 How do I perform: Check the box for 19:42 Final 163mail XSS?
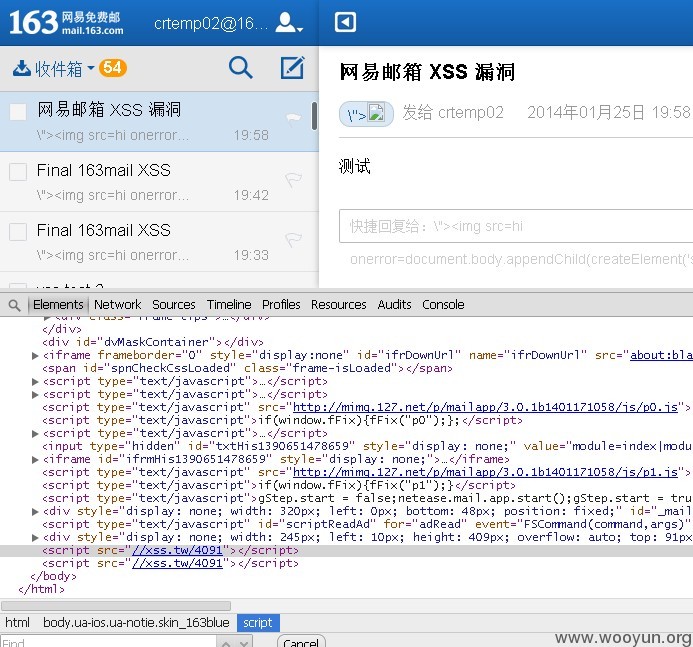18,172
